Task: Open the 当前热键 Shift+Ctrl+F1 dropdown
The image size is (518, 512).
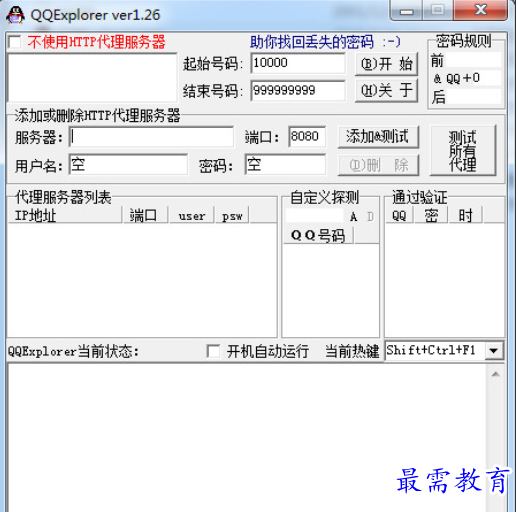Action: pos(493,351)
